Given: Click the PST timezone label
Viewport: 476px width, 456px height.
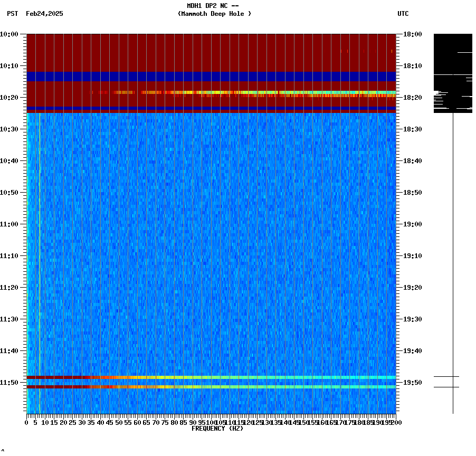Looking at the screenshot, I should coord(11,14).
